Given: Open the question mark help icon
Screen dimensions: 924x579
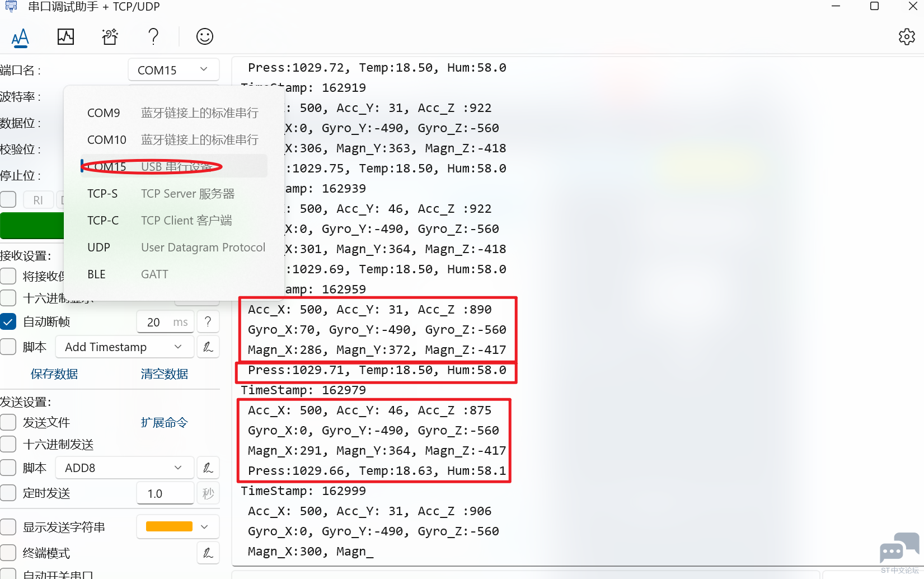Looking at the screenshot, I should point(153,37).
